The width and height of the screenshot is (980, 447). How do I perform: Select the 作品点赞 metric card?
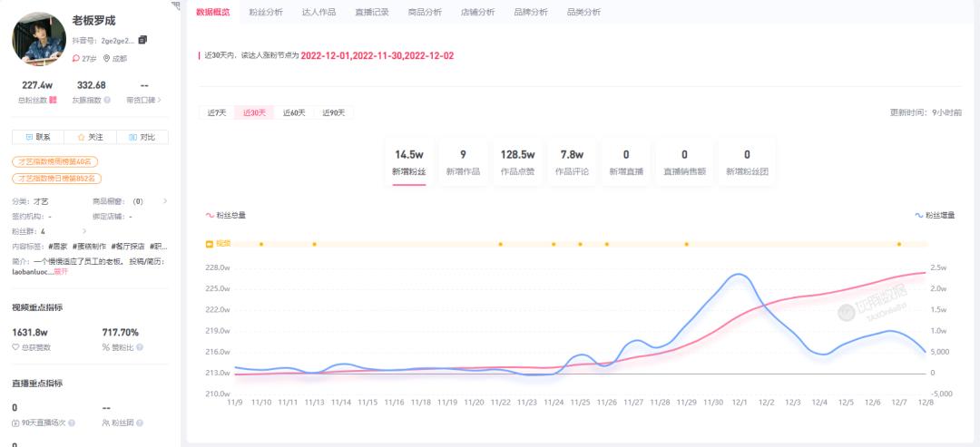point(517,161)
